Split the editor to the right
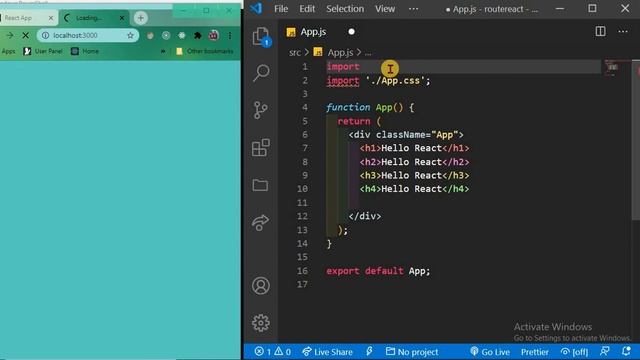 [x=600, y=31]
